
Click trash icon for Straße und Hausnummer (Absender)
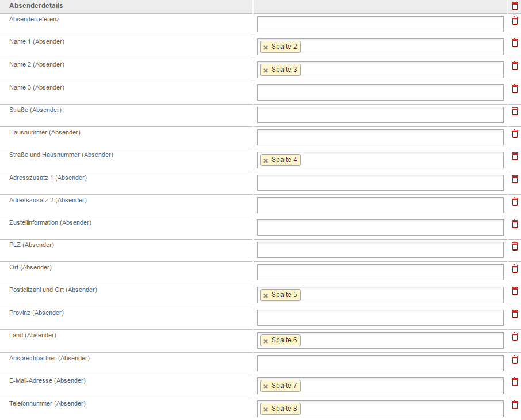[515, 156]
